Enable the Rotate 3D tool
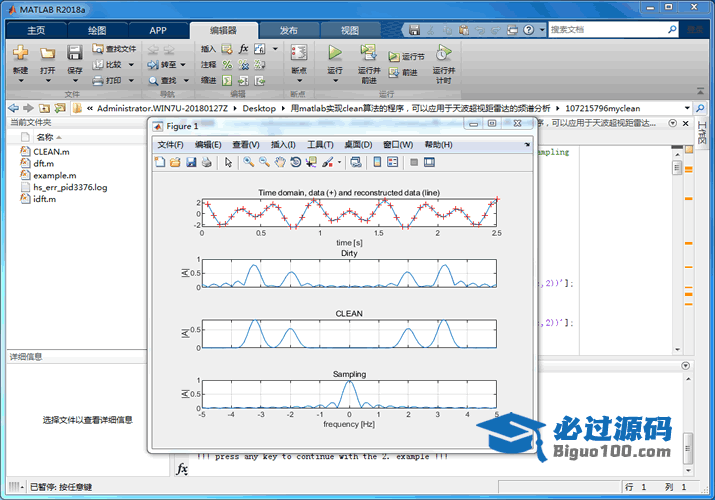 pyautogui.click(x=295, y=162)
